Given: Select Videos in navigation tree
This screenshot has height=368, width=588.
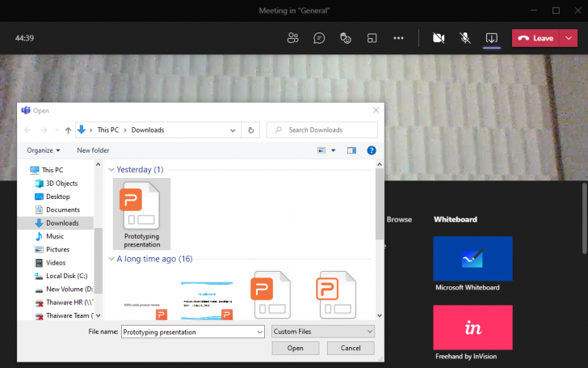Looking at the screenshot, I should point(56,263).
